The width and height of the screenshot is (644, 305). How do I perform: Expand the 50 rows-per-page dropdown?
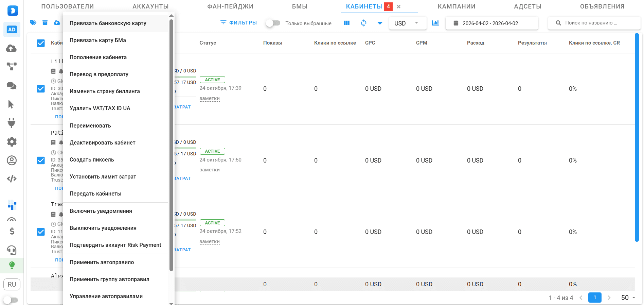click(628, 298)
